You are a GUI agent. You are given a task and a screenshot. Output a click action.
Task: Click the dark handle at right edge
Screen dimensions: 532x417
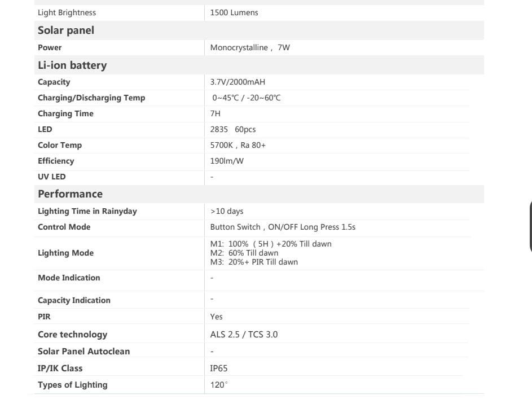[530, 227]
